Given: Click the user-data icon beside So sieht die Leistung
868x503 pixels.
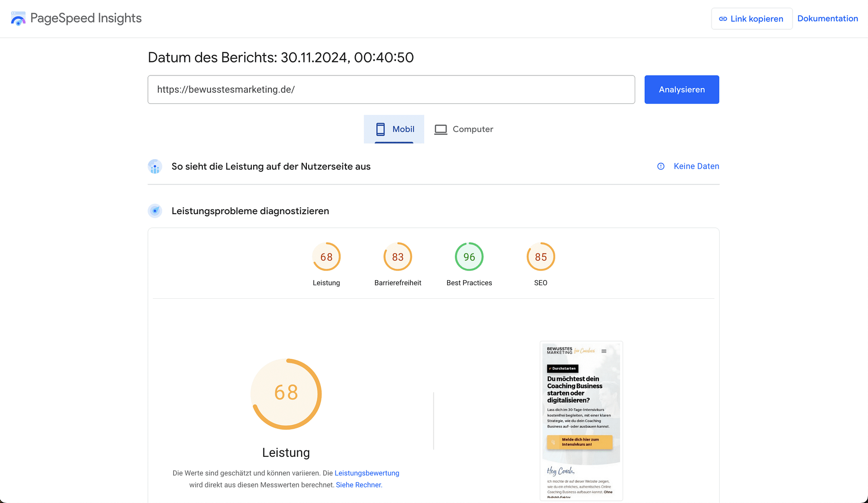Looking at the screenshot, I should click(155, 166).
